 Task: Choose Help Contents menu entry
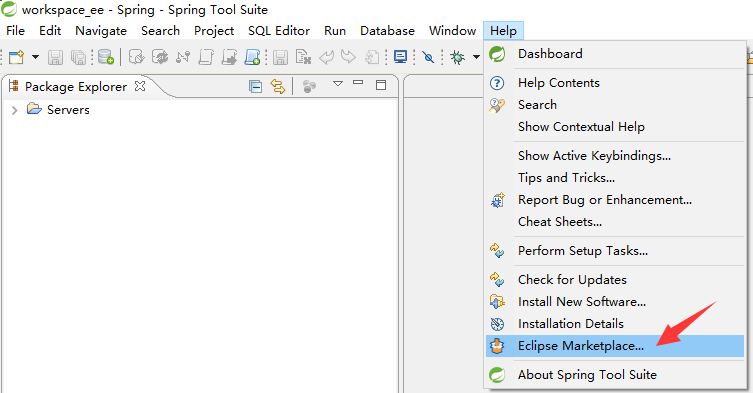tap(615, 83)
